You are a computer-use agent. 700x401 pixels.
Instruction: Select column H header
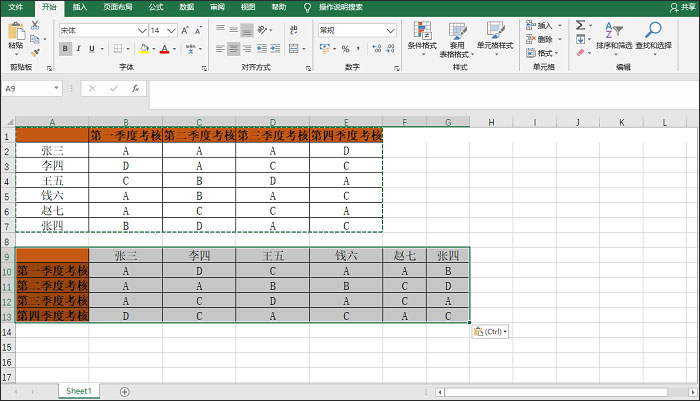[x=491, y=122]
